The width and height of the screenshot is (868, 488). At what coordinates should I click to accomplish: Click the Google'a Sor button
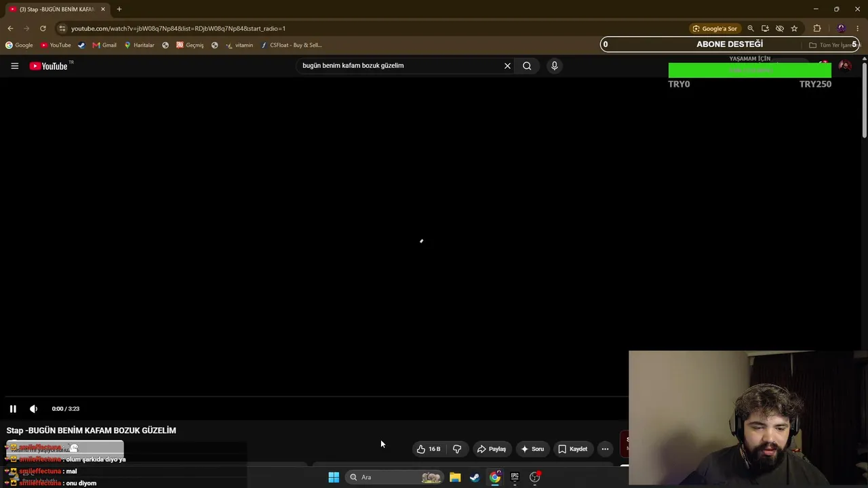click(x=715, y=28)
